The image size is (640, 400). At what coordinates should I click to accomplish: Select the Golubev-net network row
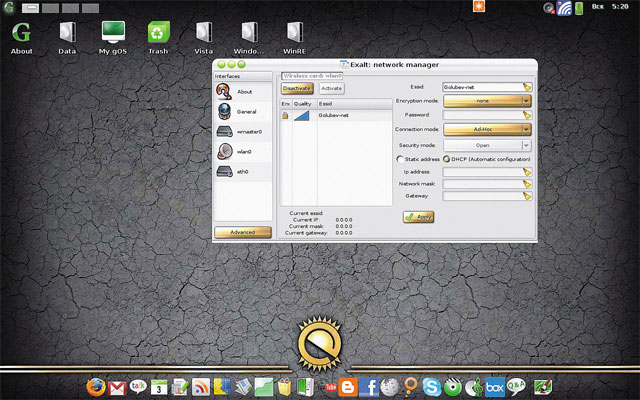336,116
